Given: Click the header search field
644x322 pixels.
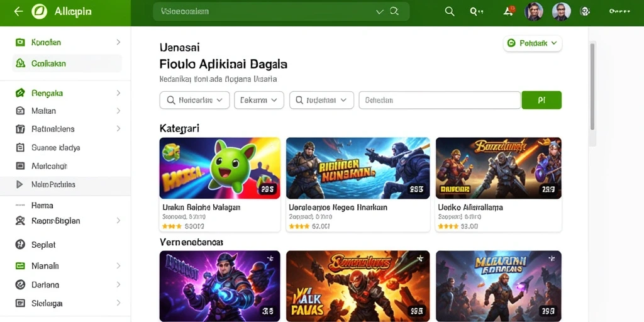Looking at the screenshot, I should click(x=281, y=11).
